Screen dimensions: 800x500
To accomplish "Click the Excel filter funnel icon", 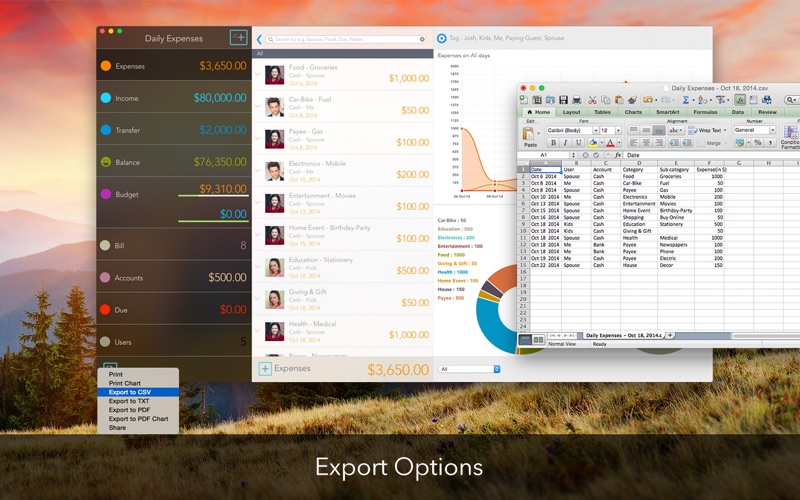I will pyautogui.click(x=720, y=100).
